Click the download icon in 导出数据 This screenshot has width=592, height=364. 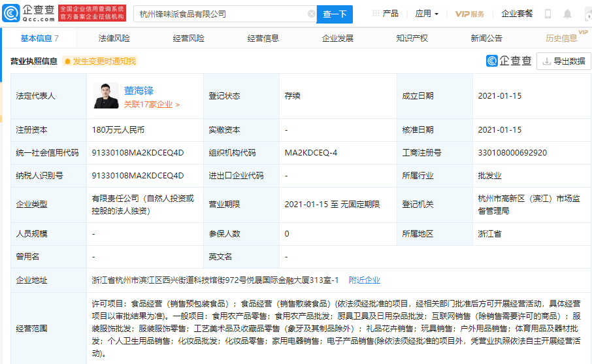tap(546, 61)
